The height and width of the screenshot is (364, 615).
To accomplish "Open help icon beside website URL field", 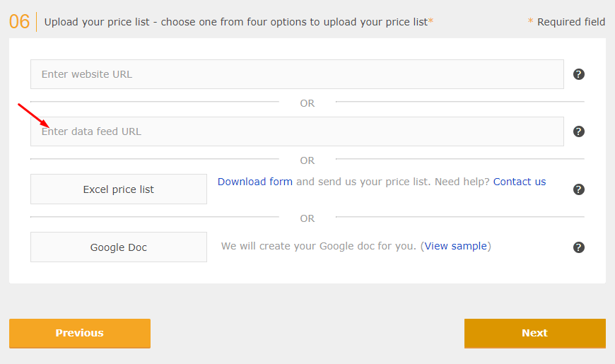I will [x=578, y=74].
